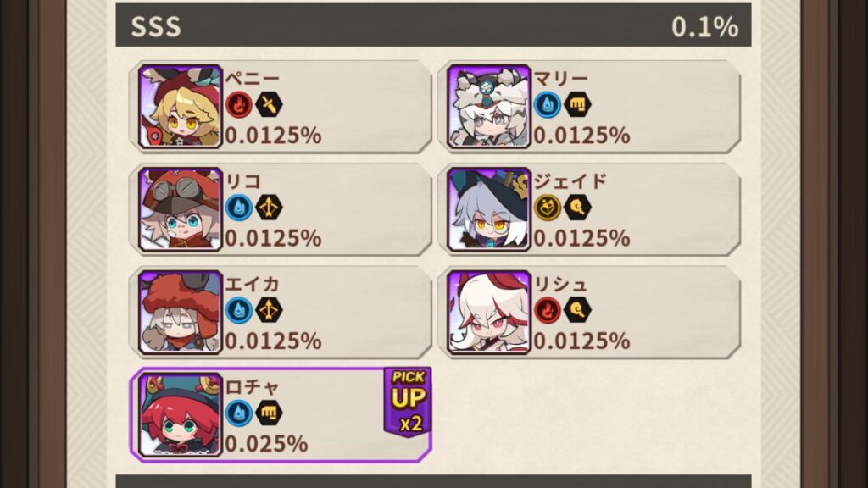Click ペニー's fire element icon
The image size is (868, 488).
coord(239,104)
